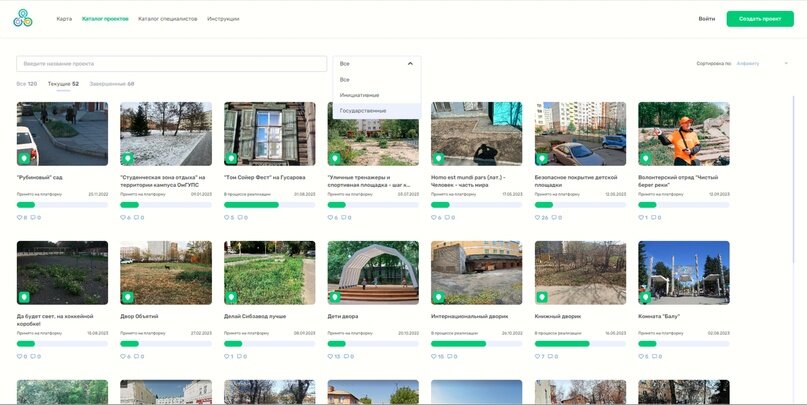Click comment icon under Интернациональный дворик
This screenshot has width=807, height=405.
click(x=449, y=356)
